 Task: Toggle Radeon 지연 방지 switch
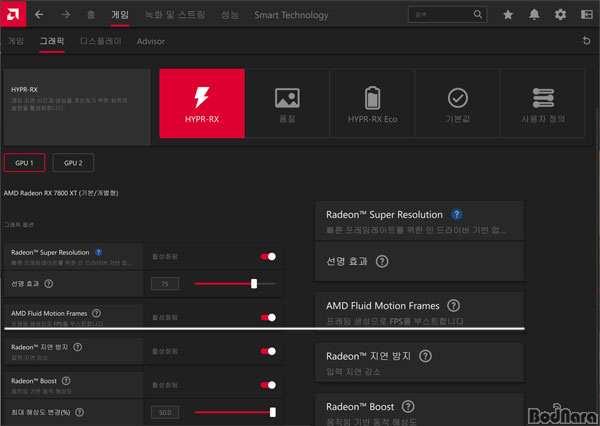(268, 351)
